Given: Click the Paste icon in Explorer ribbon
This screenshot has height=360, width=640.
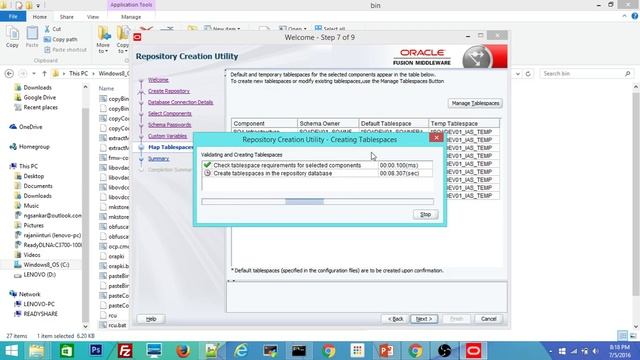Looking at the screenshot, I should (x=32, y=37).
